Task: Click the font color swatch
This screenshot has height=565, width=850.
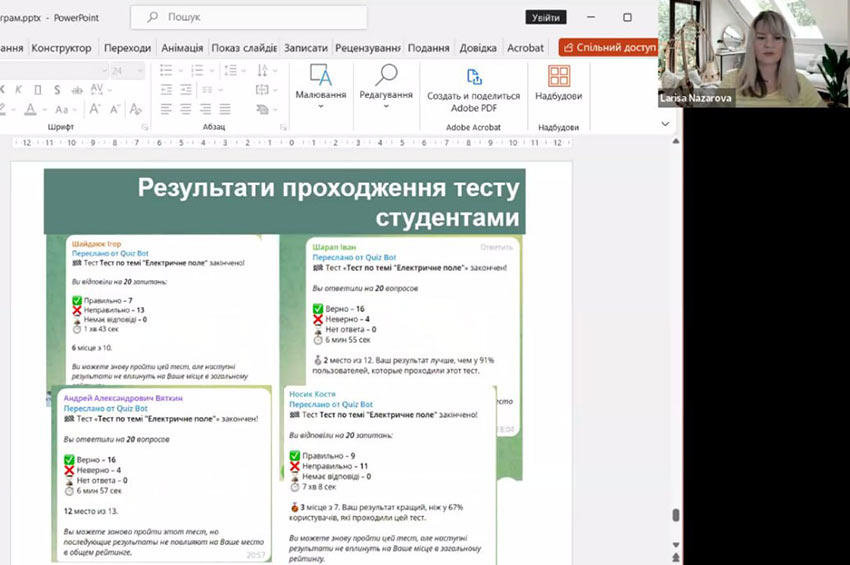Action: tap(32, 109)
